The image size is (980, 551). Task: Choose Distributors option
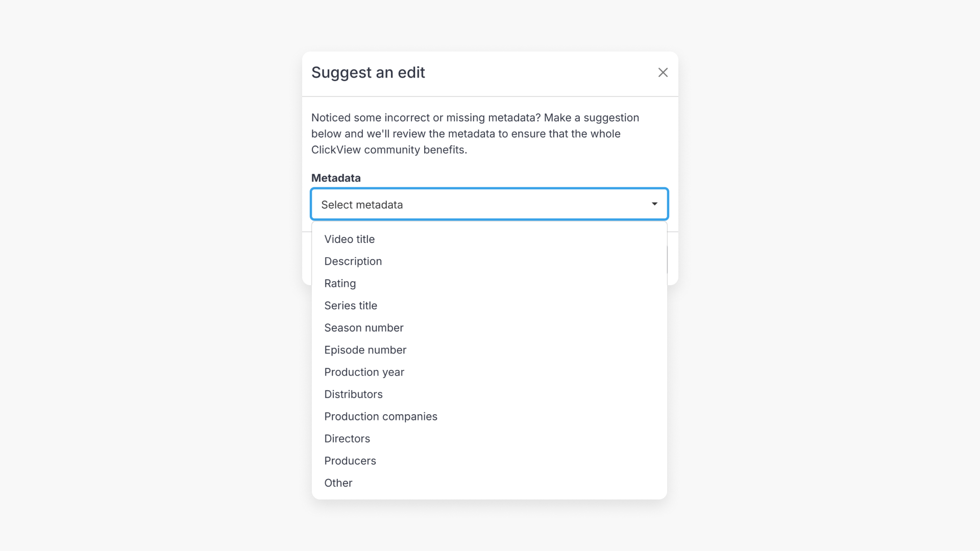tap(353, 394)
